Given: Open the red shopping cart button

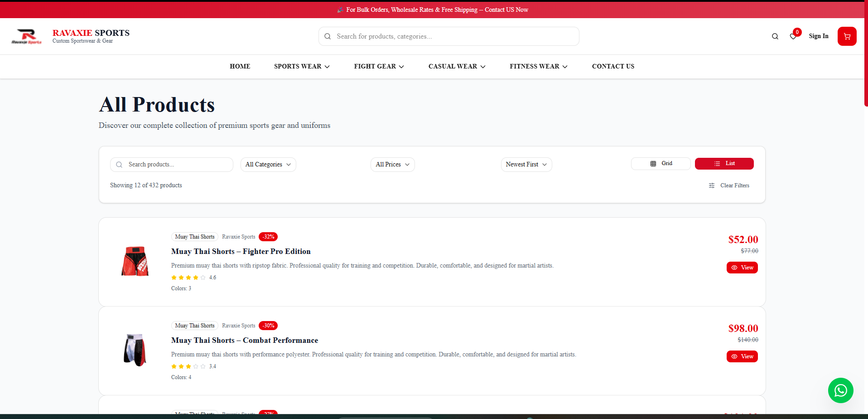Looking at the screenshot, I should tap(847, 36).
